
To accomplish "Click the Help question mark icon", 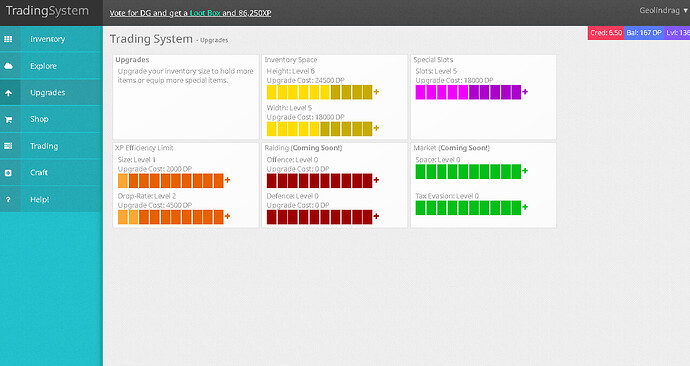I will point(8,200).
